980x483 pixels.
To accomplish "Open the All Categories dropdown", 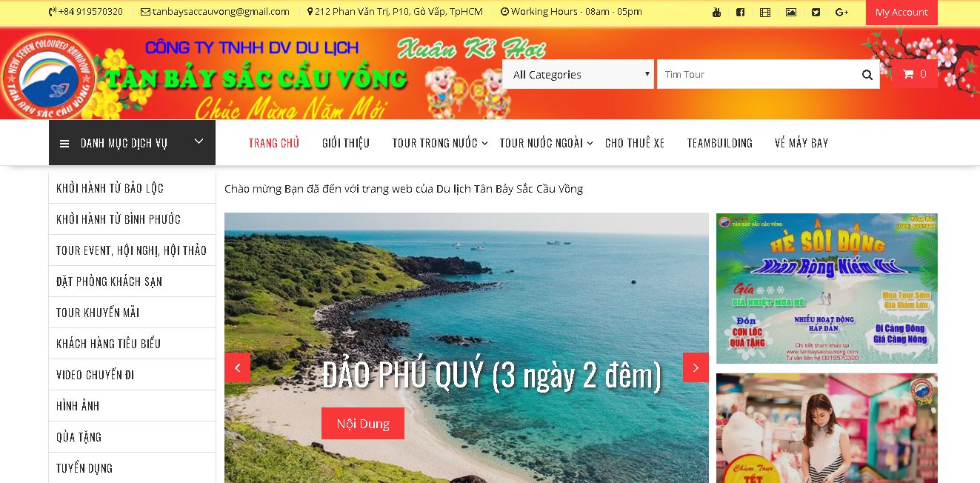I will pos(579,74).
